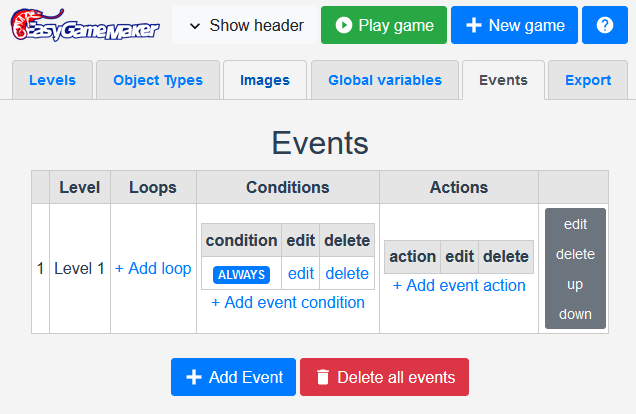This screenshot has height=414, width=636.
Task: Click the EasyGameMaker logo
Action: [84, 25]
